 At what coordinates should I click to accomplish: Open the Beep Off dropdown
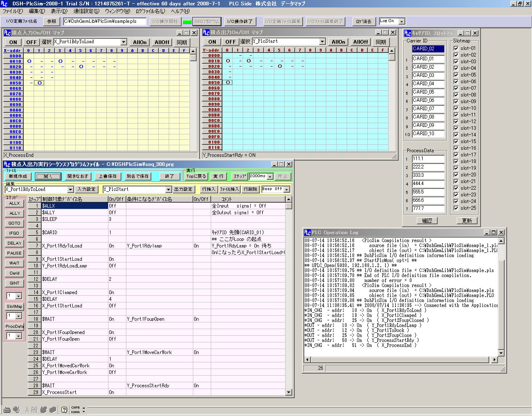[x=286, y=190]
